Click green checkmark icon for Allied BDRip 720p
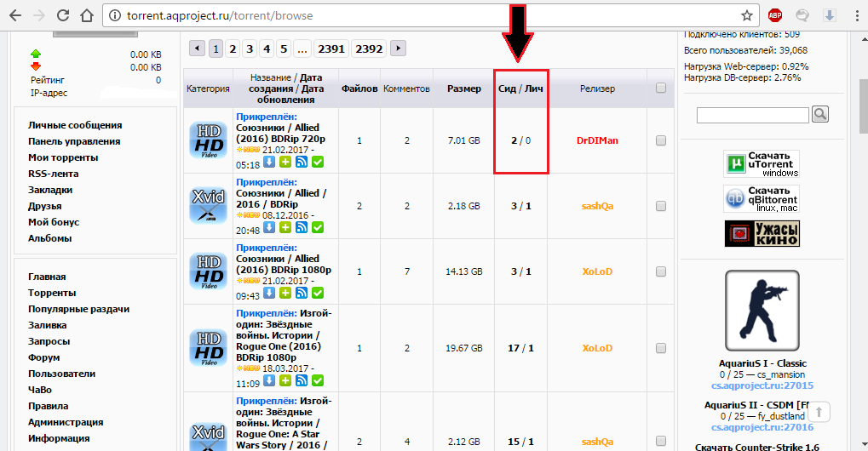 point(318,162)
